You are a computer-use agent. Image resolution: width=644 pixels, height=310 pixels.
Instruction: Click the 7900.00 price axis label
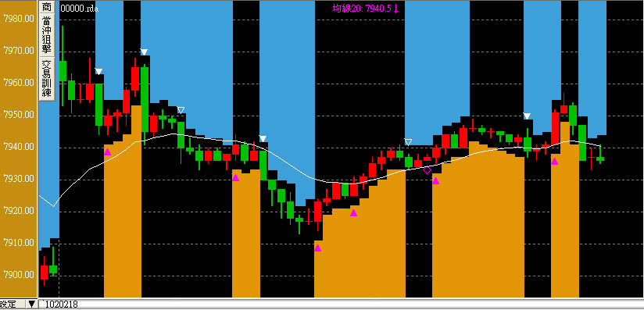click(x=19, y=274)
